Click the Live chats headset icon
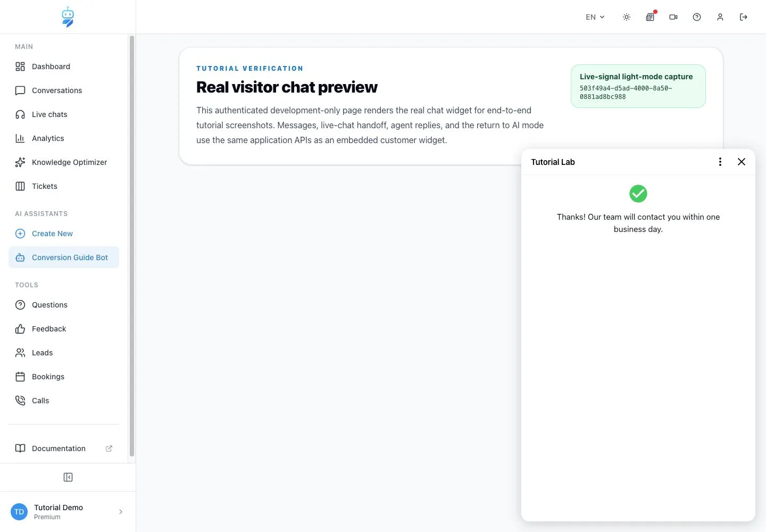The height and width of the screenshot is (532, 766). tap(20, 114)
